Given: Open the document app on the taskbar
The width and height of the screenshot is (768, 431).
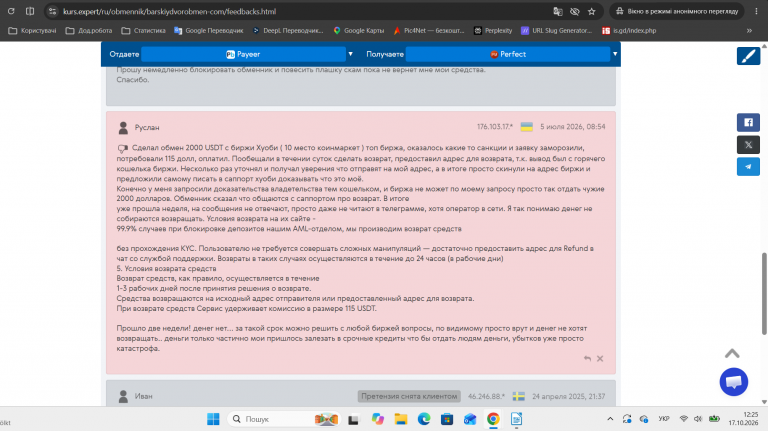Looking at the screenshot, I should pos(516,419).
